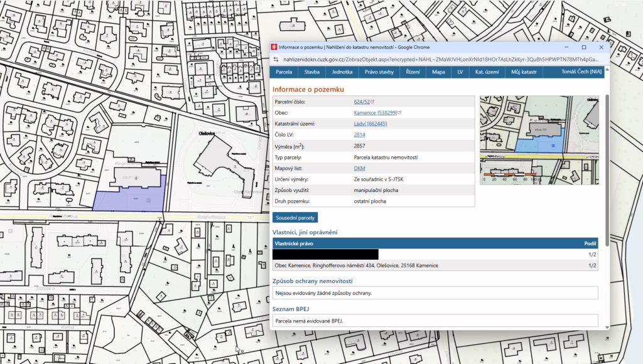Maximize the Chrome popup window
This screenshot has width=643, height=364.
tap(584, 47)
